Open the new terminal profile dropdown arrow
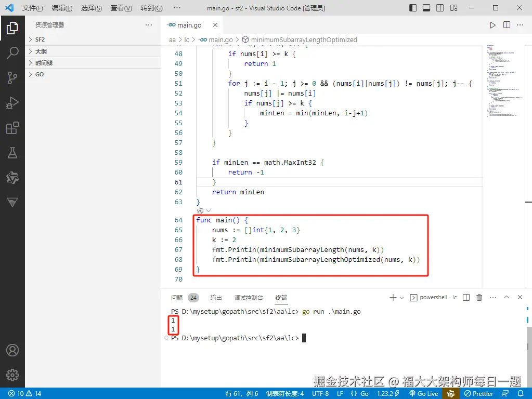532x399 pixels. [x=401, y=298]
